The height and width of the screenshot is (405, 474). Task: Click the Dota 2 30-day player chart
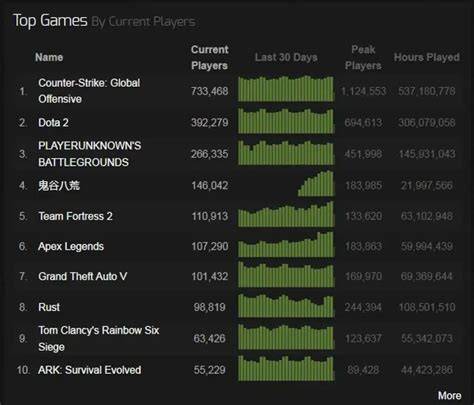pyautogui.click(x=286, y=120)
